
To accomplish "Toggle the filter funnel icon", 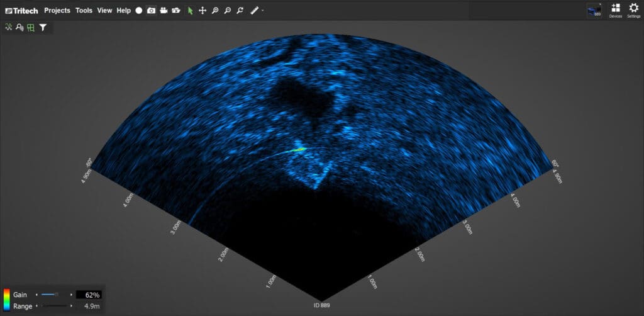I will point(43,28).
